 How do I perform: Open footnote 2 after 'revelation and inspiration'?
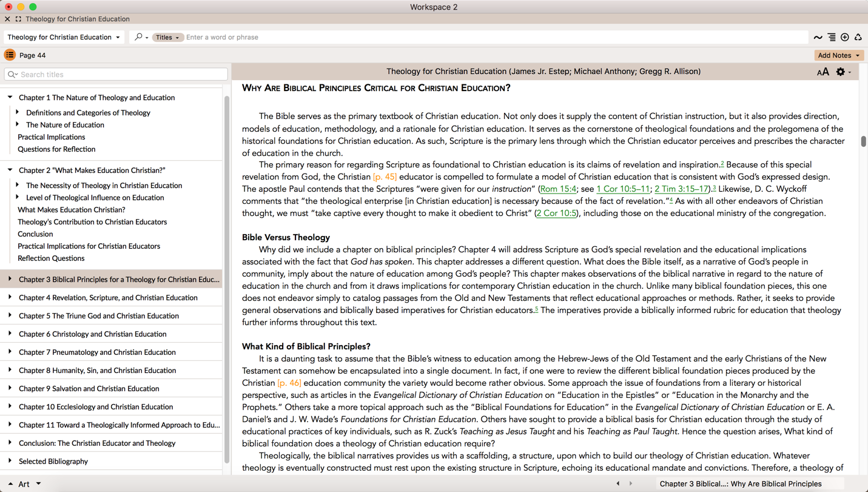pos(722,163)
